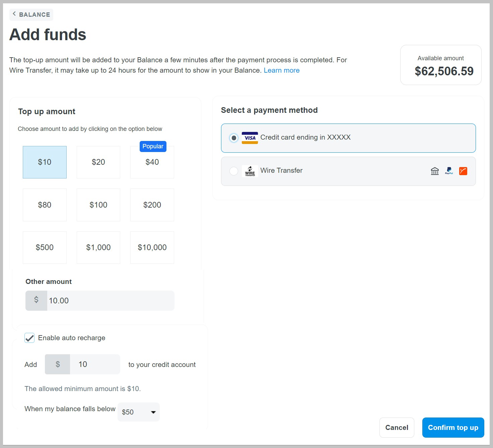Screen dimensions: 493x448
Task: Select the credit card radio button
Action: coord(234,138)
